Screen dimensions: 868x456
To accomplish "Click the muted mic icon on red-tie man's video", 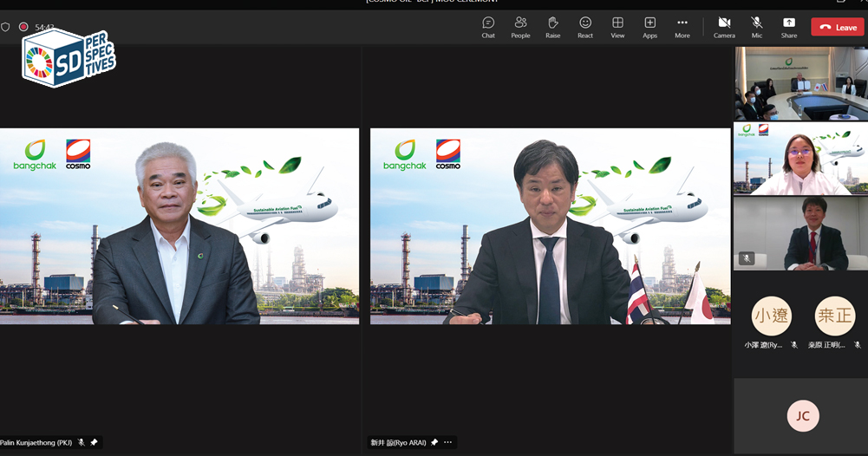I will pos(747,258).
